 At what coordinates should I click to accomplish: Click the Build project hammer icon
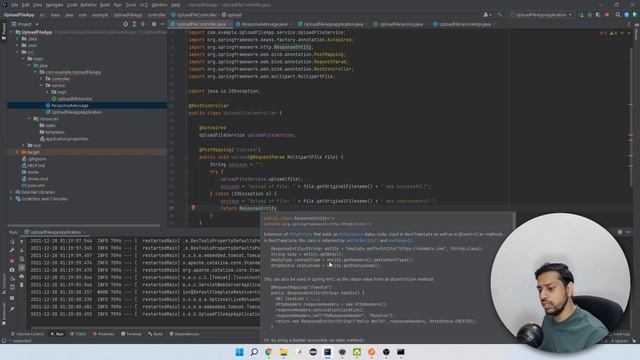point(500,15)
